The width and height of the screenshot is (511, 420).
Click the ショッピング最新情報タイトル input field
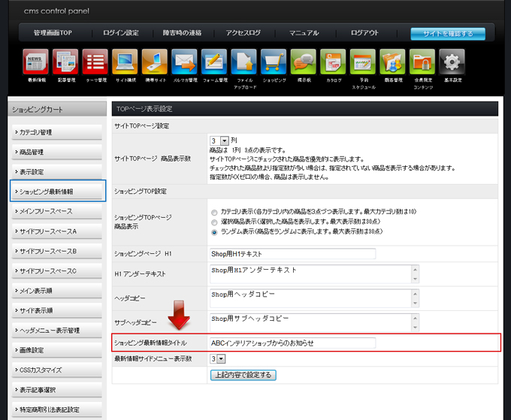[292, 343]
